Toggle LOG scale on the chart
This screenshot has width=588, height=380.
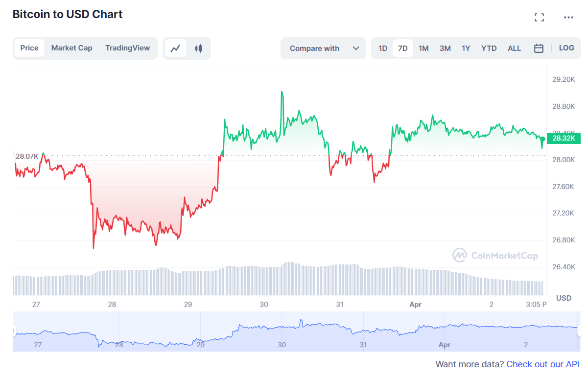(566, 48)
